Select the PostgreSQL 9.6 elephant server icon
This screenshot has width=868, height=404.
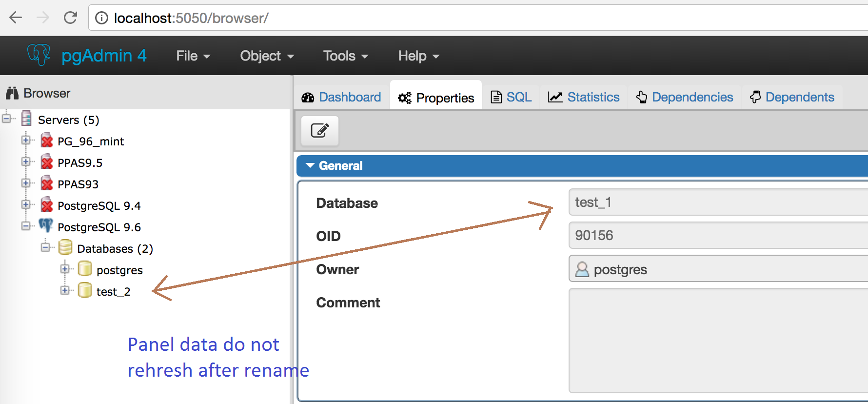46,226
